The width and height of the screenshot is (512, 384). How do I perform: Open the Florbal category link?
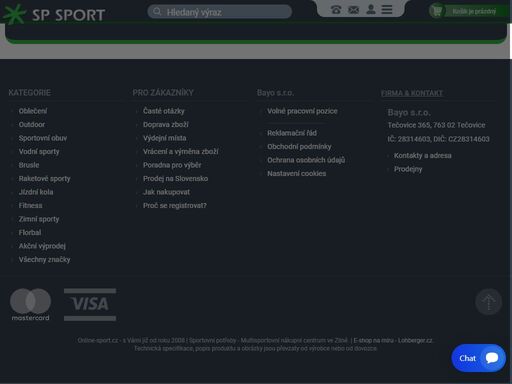(x=30, y=233)
